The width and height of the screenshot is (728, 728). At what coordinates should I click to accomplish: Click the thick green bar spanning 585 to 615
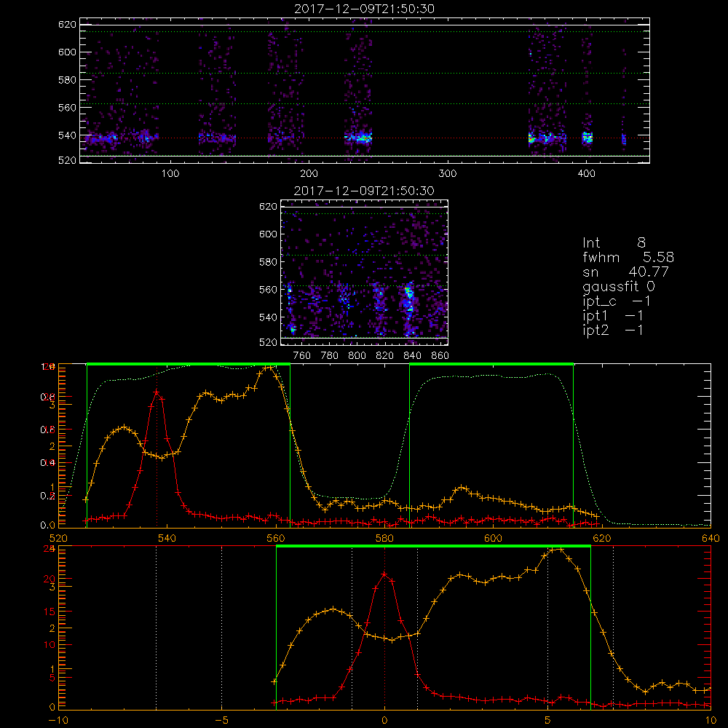(491, 365)
